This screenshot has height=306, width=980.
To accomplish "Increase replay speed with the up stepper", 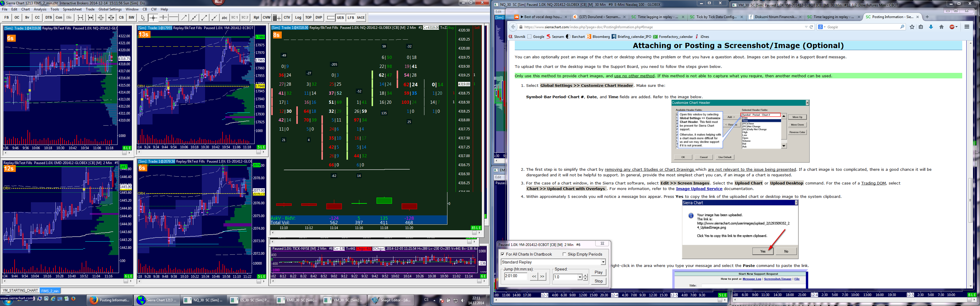I will (585, 275).
